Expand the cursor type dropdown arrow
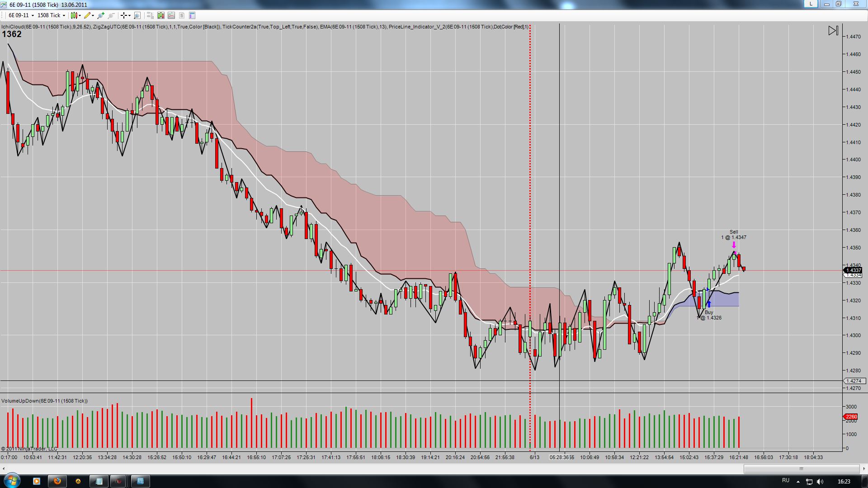Viewport: 868px width, 488px height. 129,15
